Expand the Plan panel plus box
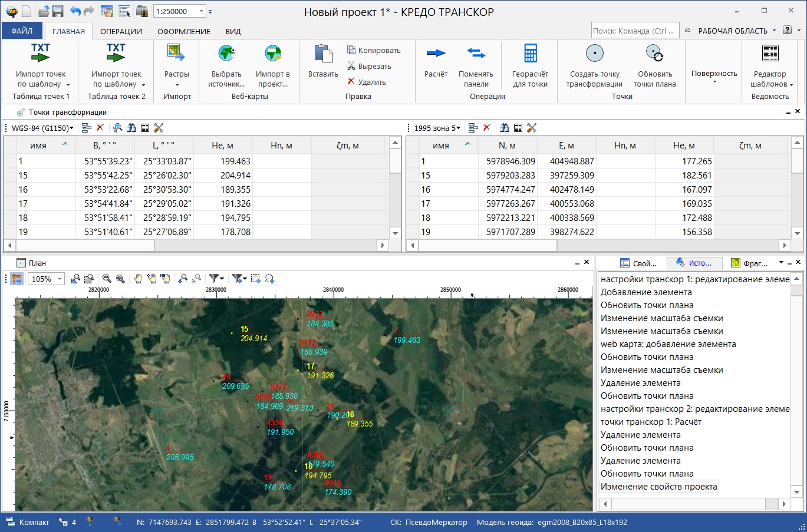The image size is (807, 532). pos(21,263)
